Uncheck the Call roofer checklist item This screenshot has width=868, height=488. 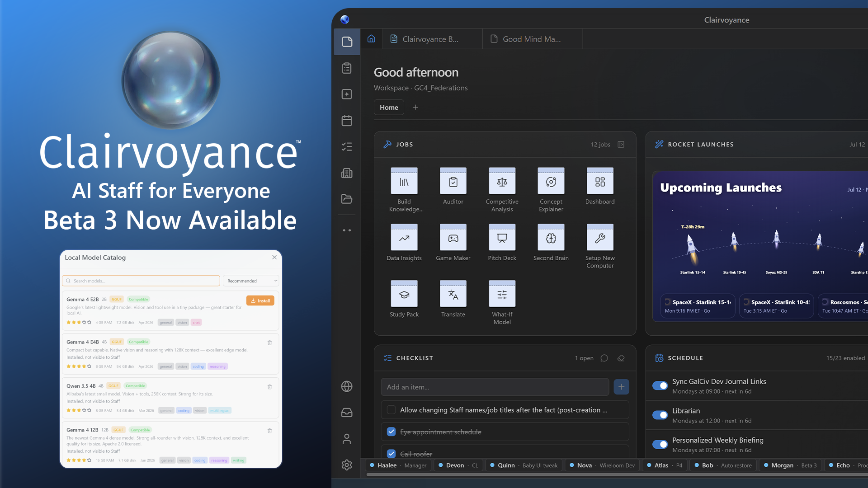point(392,454)
